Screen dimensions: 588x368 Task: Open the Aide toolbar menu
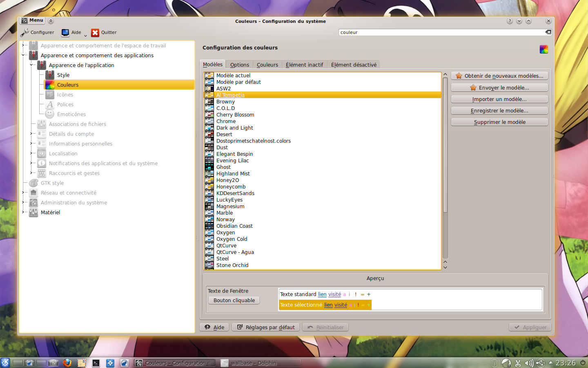[x=74, y=32]
